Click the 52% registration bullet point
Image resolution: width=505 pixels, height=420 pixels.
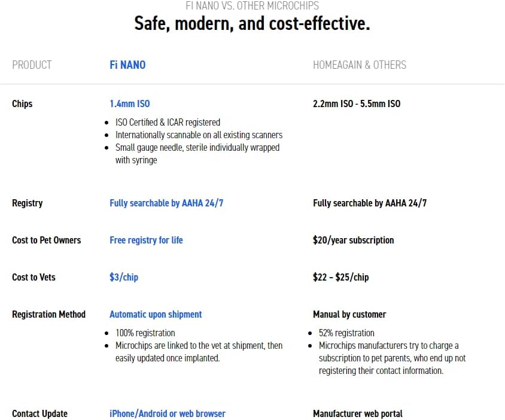(x=346, y=333)
